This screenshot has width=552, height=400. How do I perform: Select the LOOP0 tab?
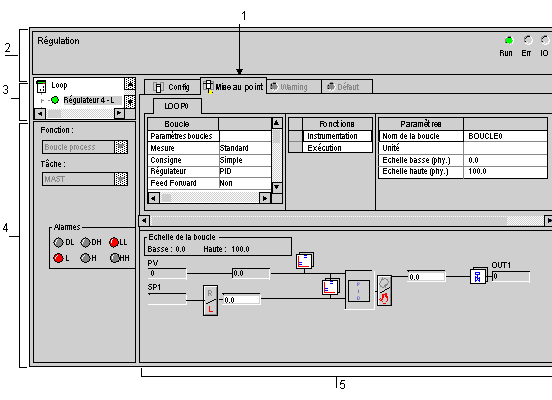(x=177, y=106)
